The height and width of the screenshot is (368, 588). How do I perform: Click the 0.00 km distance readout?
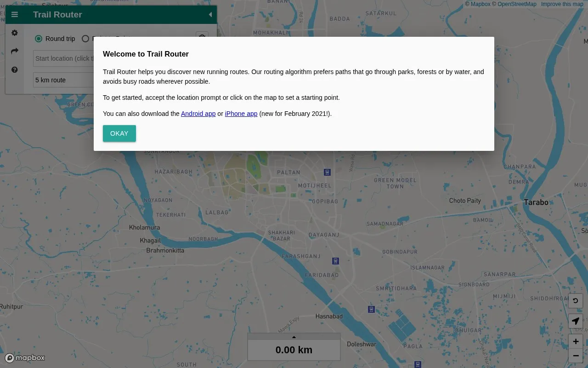[x=294, y=350]
